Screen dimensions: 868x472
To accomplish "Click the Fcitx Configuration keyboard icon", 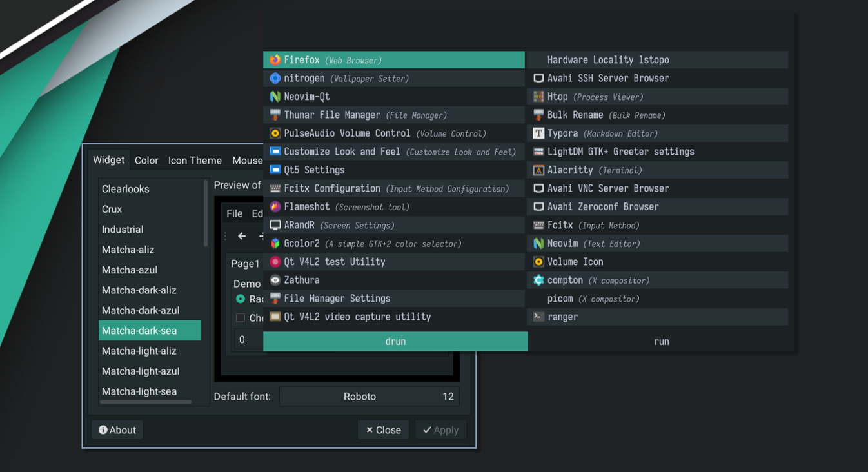I will 275,188.
